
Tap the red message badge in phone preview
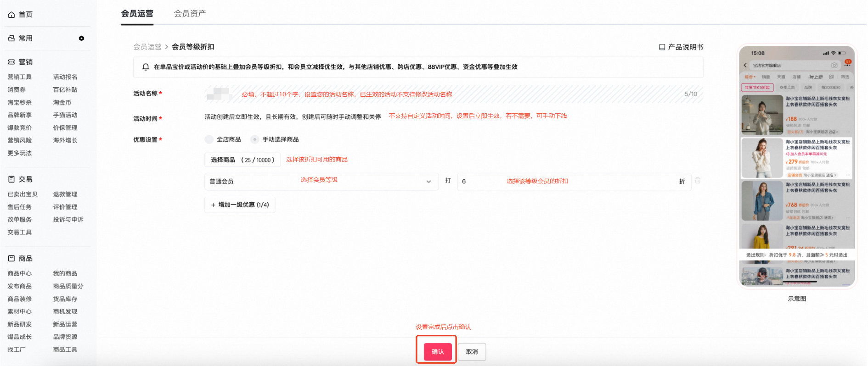click(x=848, y=62)
